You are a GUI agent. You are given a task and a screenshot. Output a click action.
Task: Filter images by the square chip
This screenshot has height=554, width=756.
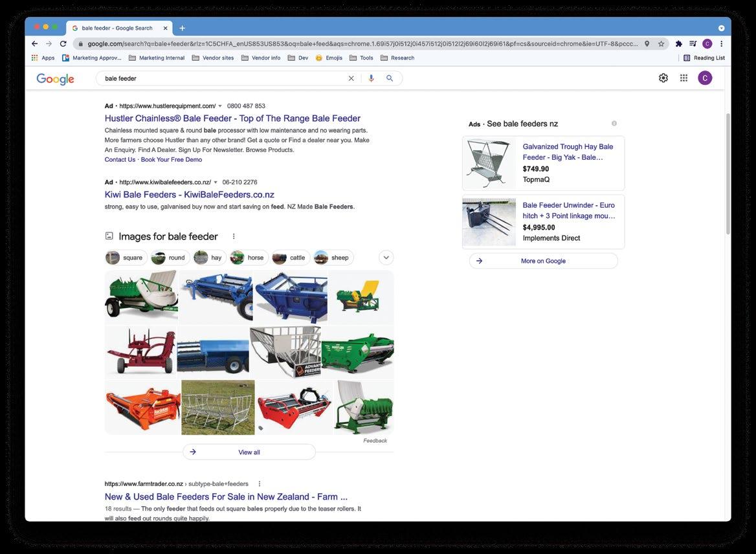tap(125, 258)
